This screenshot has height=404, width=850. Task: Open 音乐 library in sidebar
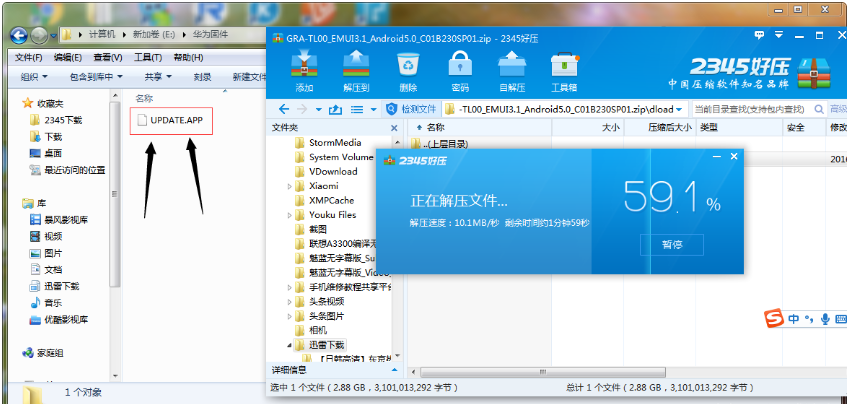point(46,303)
